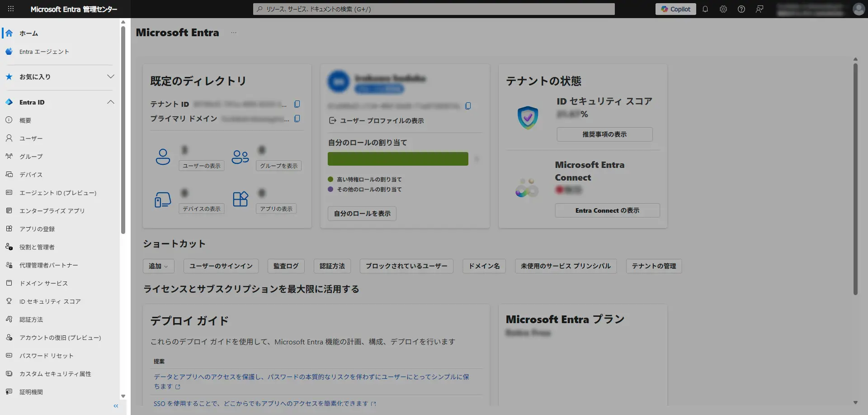Open 代理管理者パートナー in sidebar
This screenshot has height=415, width=868.
(x=61, y=265)
